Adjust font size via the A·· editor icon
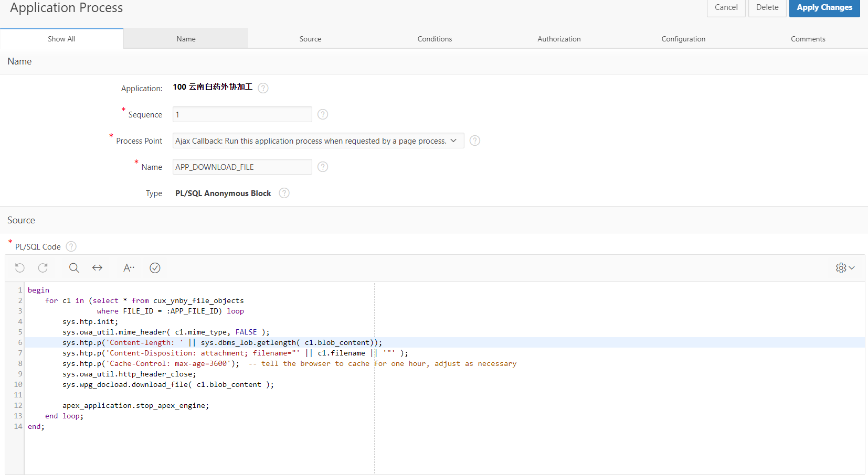This screenshot has width=868, height=475. pyautogui.click(x=128, y=267)
